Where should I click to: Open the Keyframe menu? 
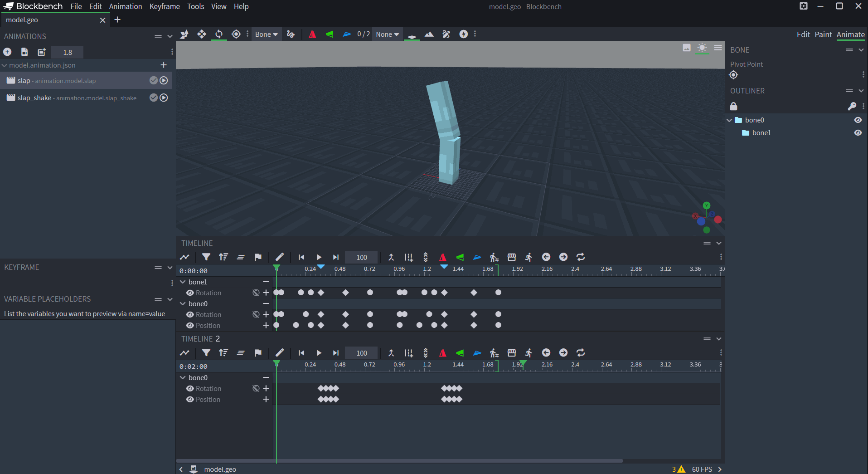[x=164, y=6]
